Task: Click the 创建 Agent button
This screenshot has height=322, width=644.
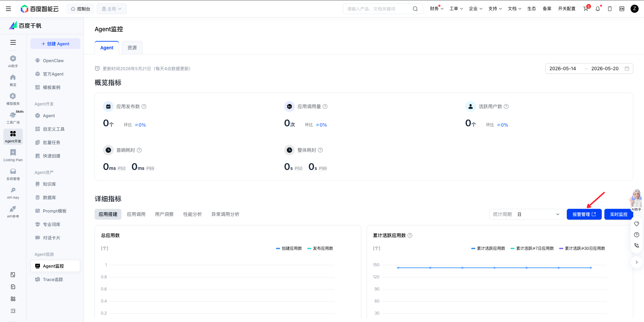Action: (x=55, y=44)
